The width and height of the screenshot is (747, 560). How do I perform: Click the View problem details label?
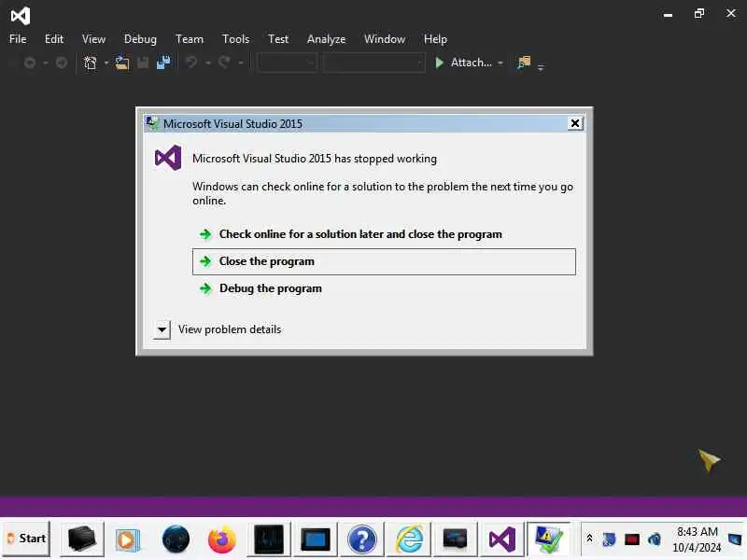coord(230,329)
